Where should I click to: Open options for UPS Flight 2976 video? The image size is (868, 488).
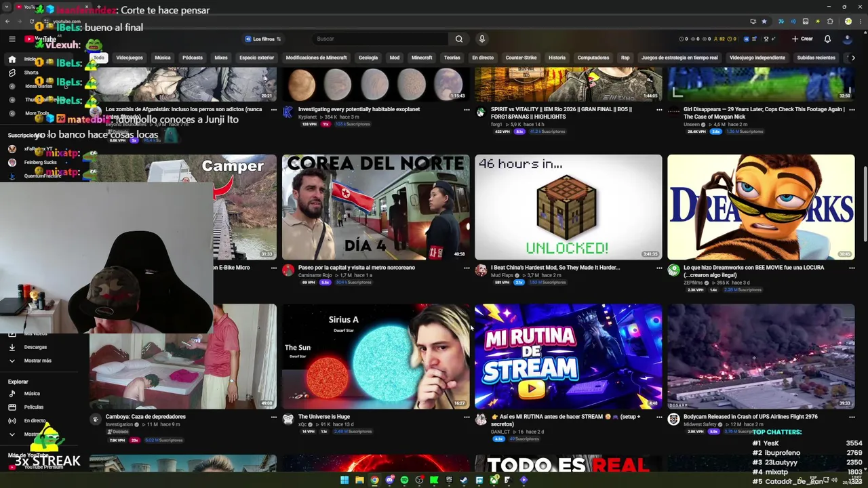(852, 418)
